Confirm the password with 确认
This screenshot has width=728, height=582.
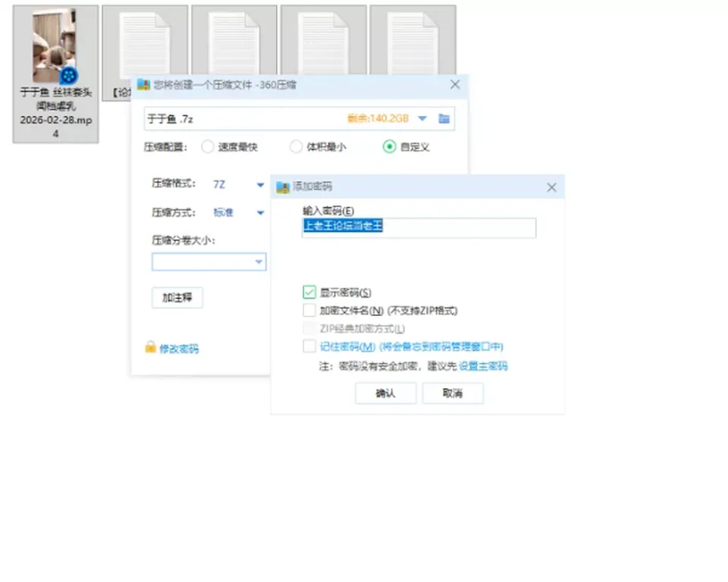385,393
